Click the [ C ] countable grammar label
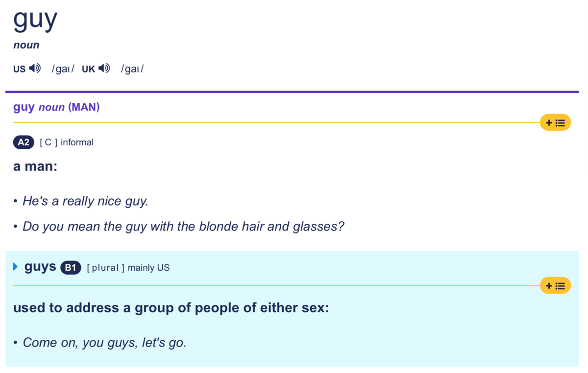This screenshot has height=373, width=588. [x=49, y=142]
